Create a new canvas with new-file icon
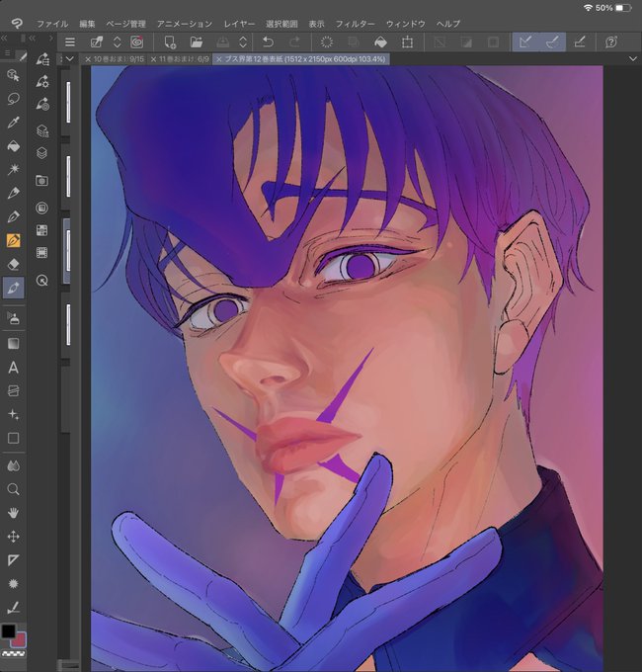Viewport: 642px width, 672px height. [x=170, y=42]
